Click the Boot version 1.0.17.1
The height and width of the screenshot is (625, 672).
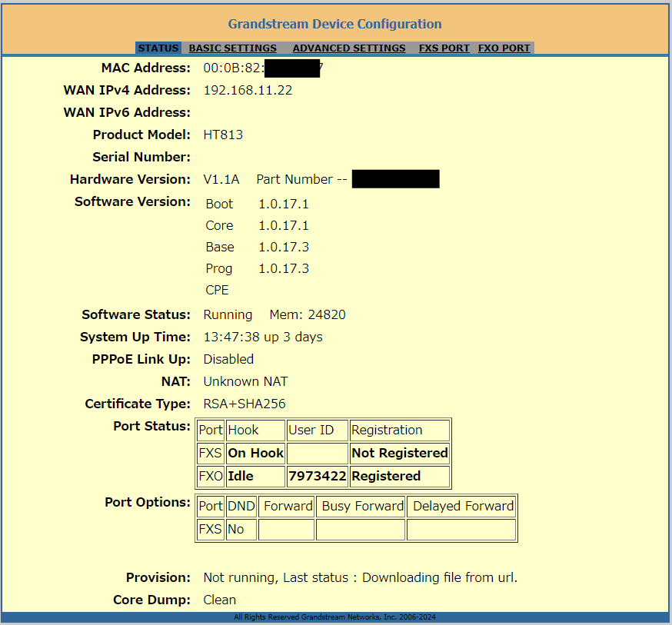tap(283, 204)
